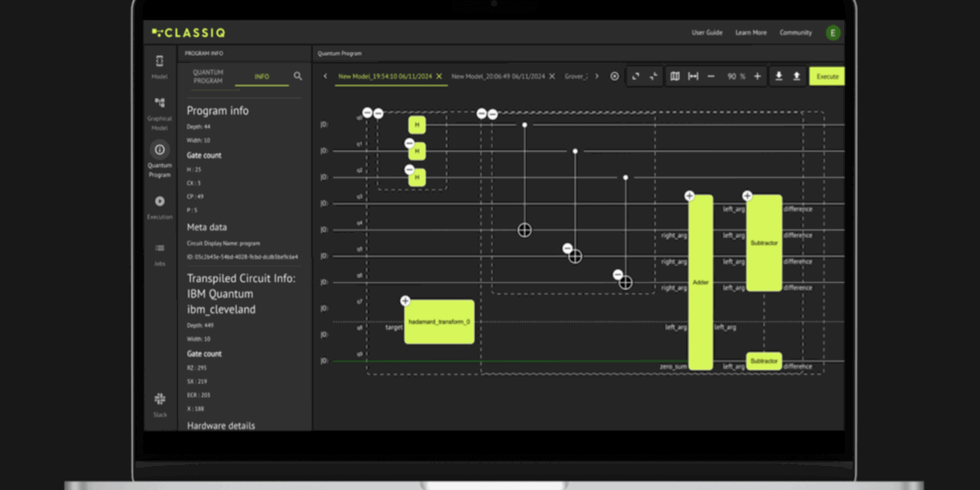Increase zoom with the plus button

pyautogui.click(x=756, y=77)
